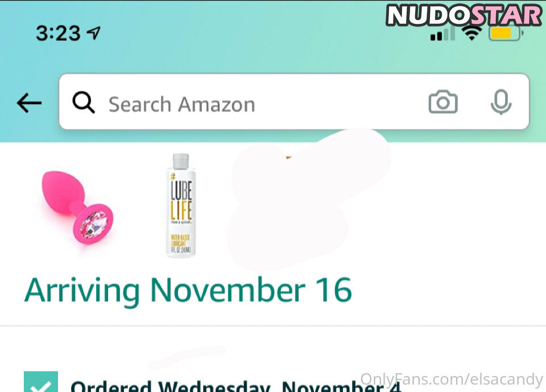Tap the green Ordered checkmark box
The image size is (546, 392).
tap(41, 382)
